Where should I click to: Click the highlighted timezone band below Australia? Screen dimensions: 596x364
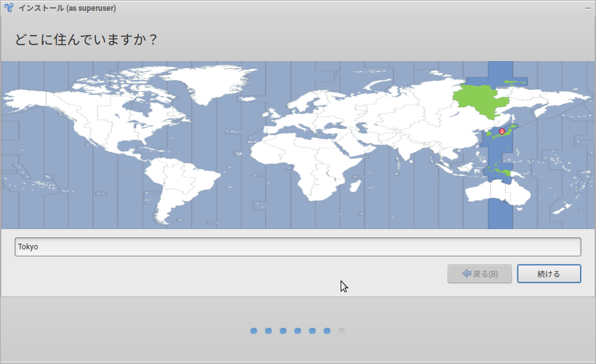tap(500, 218)
